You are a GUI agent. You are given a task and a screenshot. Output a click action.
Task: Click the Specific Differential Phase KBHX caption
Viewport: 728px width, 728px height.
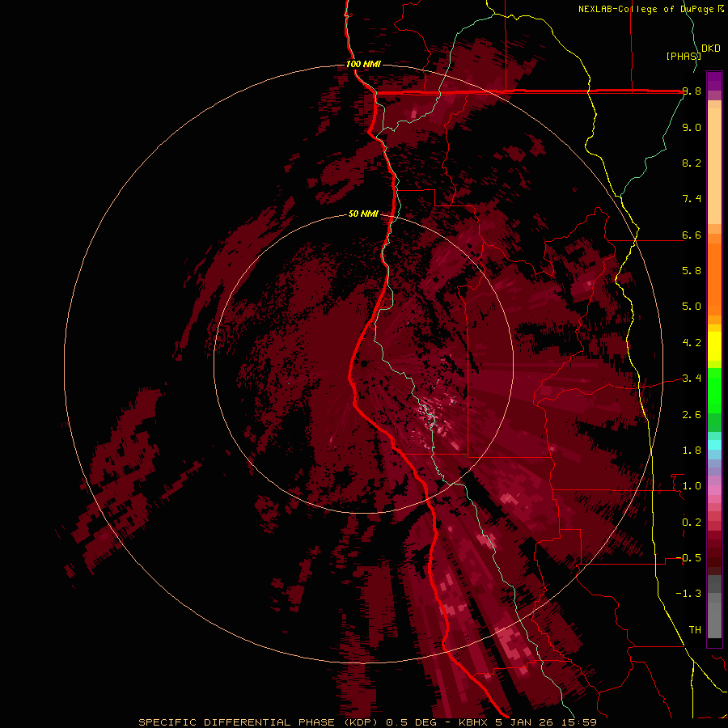[x=368, y=722]
